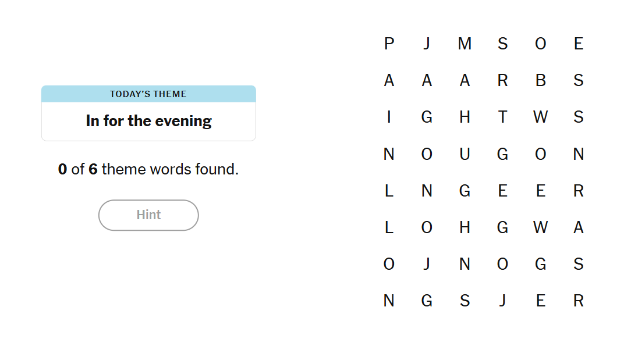Click the "In for the evening" theme title
This screenshot has height=364, width=631.
(148, 121)
